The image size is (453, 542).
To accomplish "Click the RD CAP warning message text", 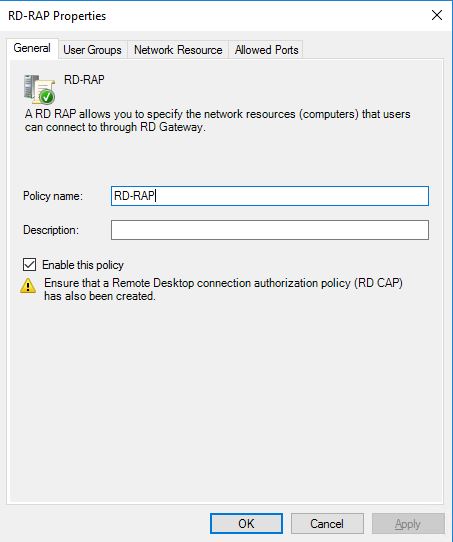I will pyautogui.click(x=223, y=289).
